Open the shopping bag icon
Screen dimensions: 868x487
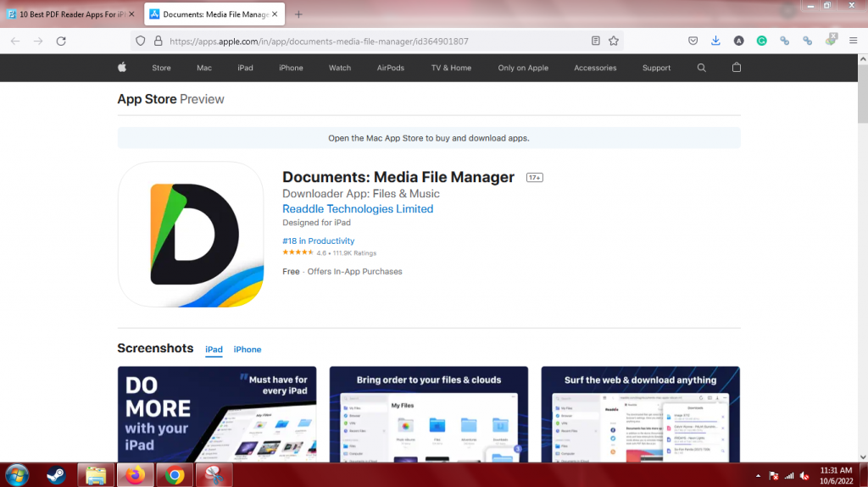737,68
